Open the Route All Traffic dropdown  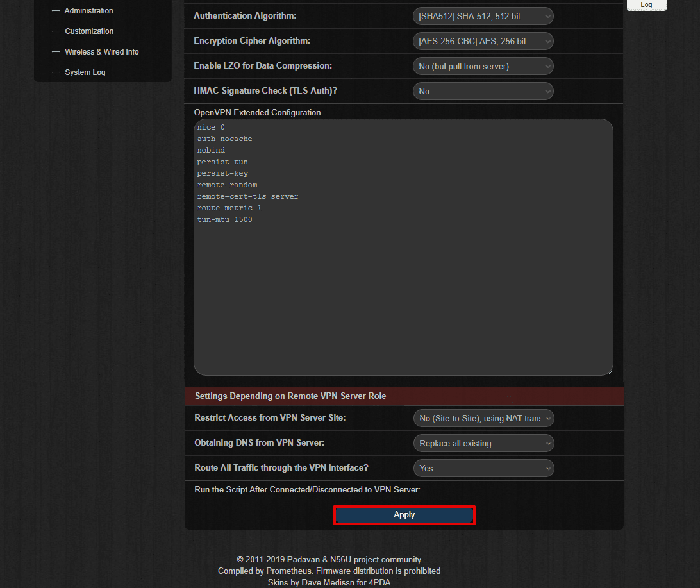point(484,468)
